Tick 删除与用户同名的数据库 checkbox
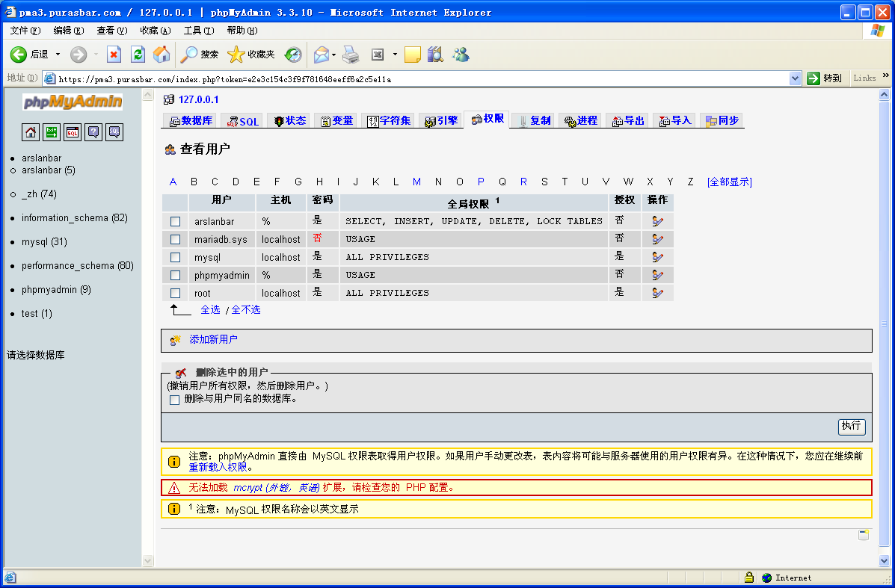Image resolution: width=895 pixels, height=588 pixels. point(175,400)
